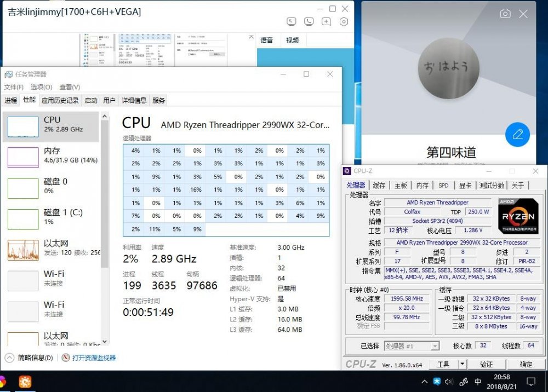Image resolution: width=548 pixels, height=392 pixels.
Task: Click the CPU-Z window title icon
Action: pos(347,171)
